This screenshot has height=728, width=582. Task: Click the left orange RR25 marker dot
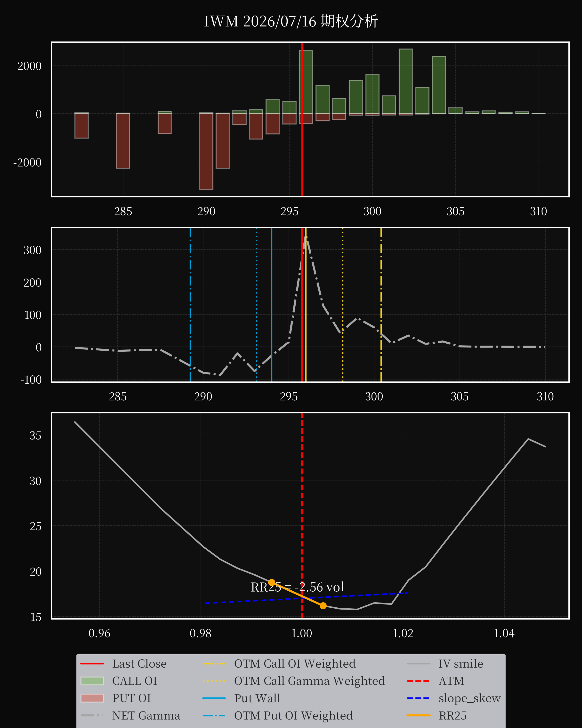point(272,582)
